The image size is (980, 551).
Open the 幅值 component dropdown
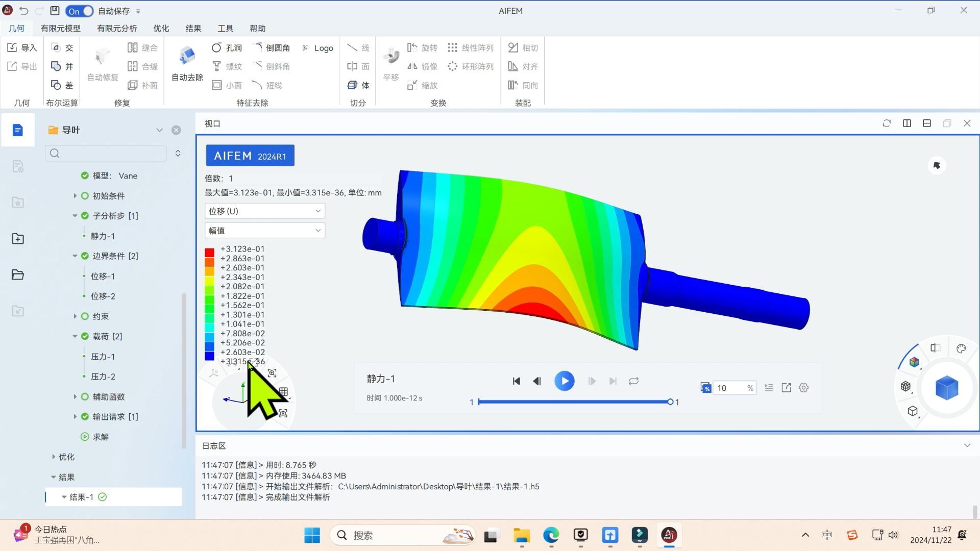pos(264,231)
